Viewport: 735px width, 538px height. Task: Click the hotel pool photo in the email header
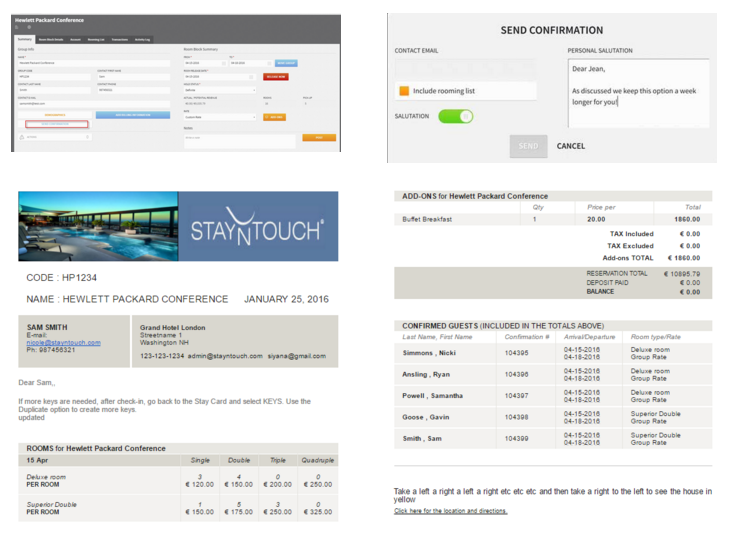98,226
